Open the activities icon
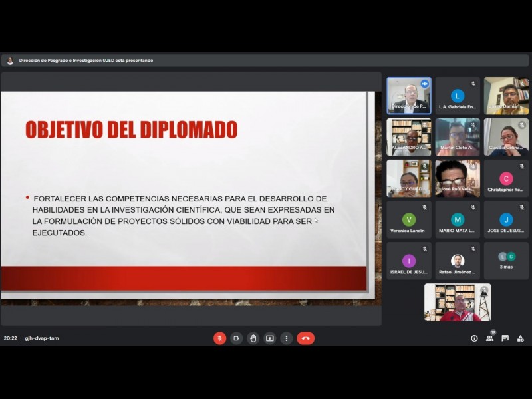This screenshot has height=399, width=532. coord(520,338)
